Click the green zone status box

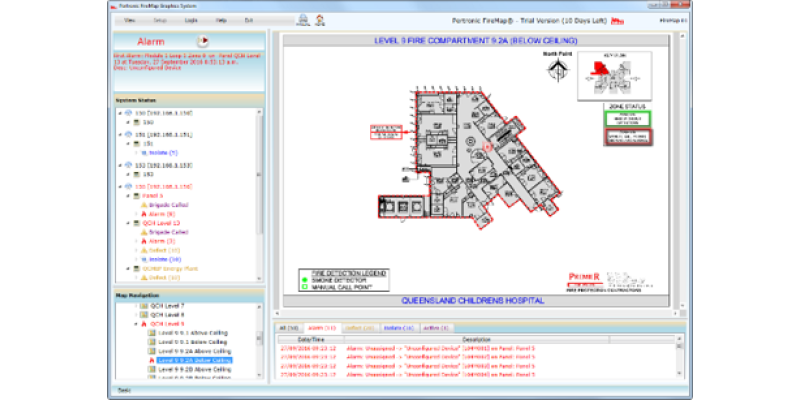[x=628, y=119]
